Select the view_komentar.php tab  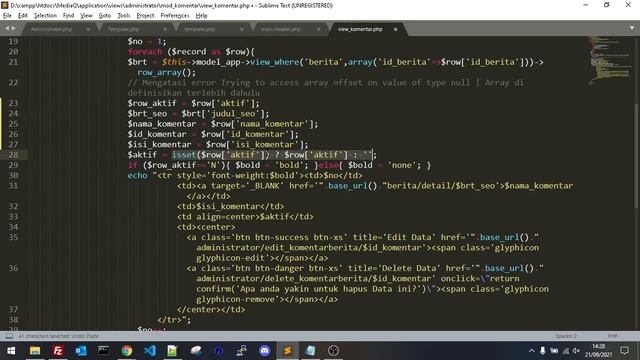click(x=360, y=29)
